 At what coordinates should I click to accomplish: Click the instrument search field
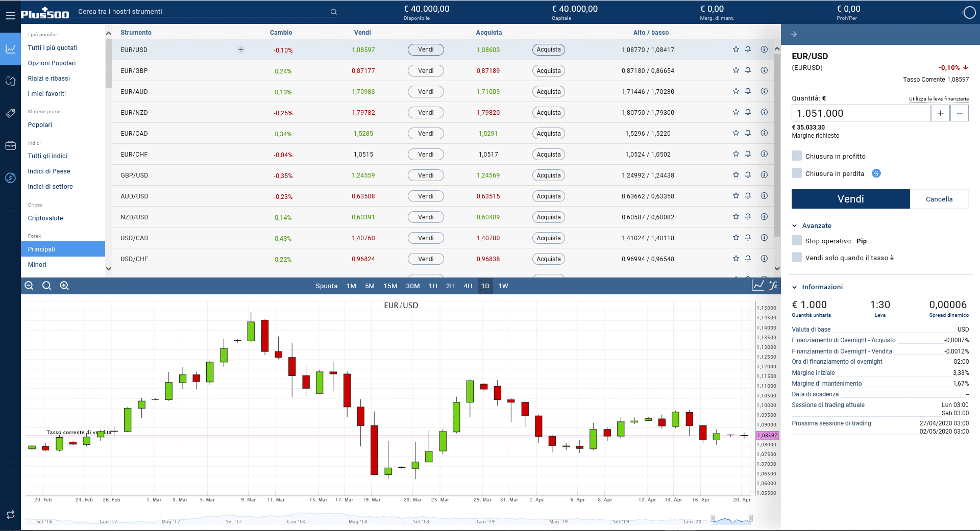point(204,11)
